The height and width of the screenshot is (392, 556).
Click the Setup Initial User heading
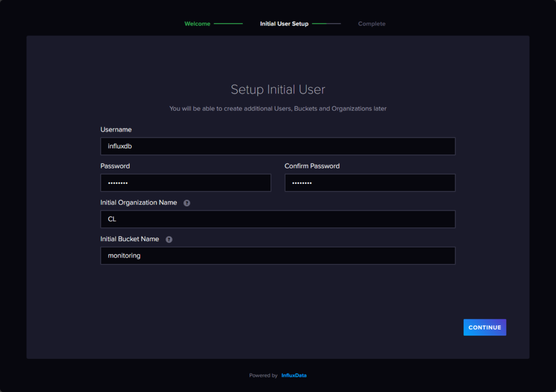point(277,89)
